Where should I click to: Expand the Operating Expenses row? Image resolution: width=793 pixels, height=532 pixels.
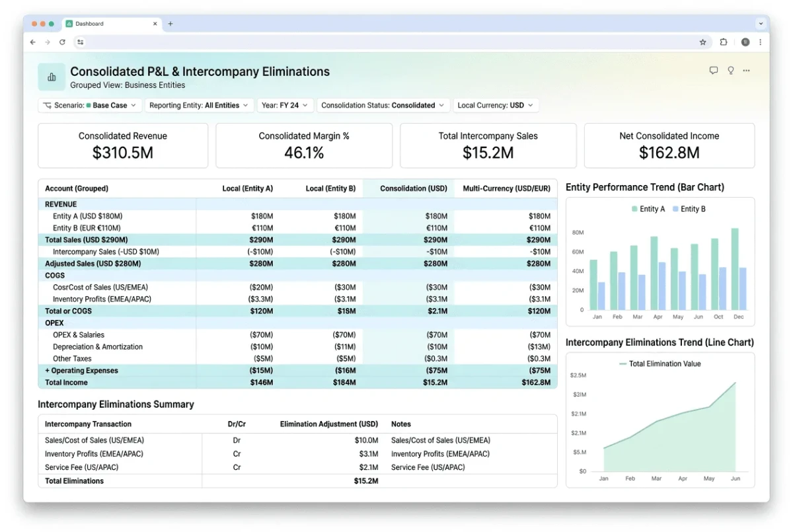[x=81, y=371]
